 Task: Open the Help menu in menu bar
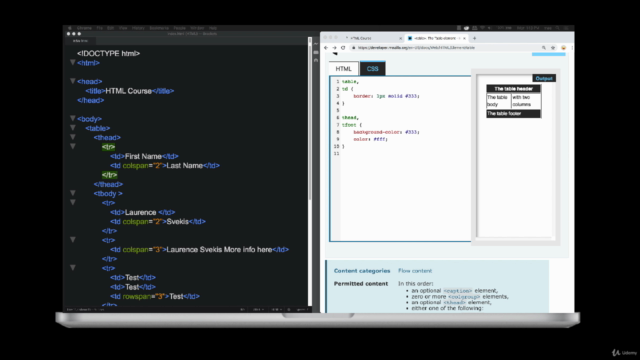[x=213, y=28]
